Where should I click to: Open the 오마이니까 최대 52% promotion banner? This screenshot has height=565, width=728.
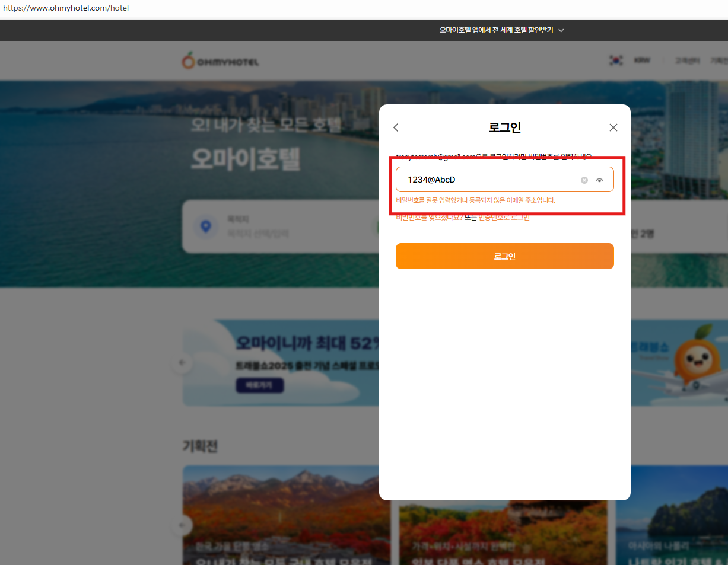click(x=281, y=363)
